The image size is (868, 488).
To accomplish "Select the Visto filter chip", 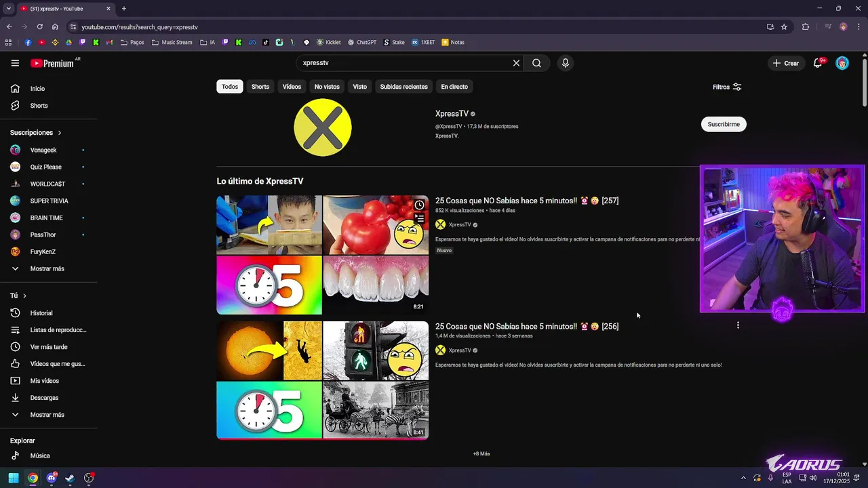I will click(x=360, y=87).
